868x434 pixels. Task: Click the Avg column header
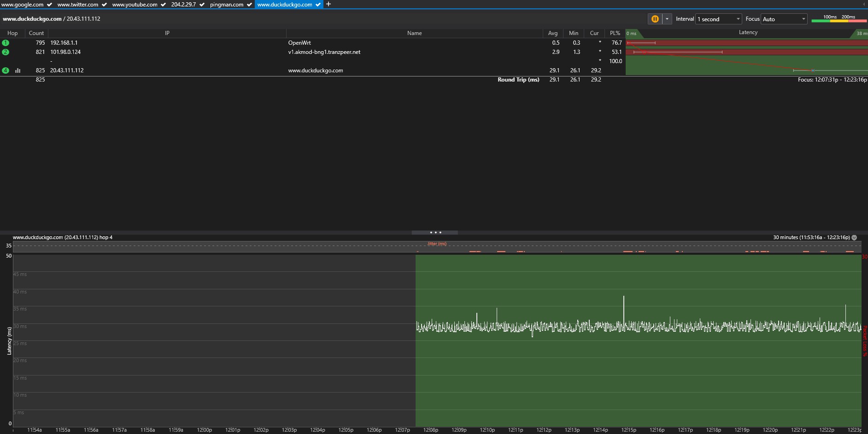(552, 33)
